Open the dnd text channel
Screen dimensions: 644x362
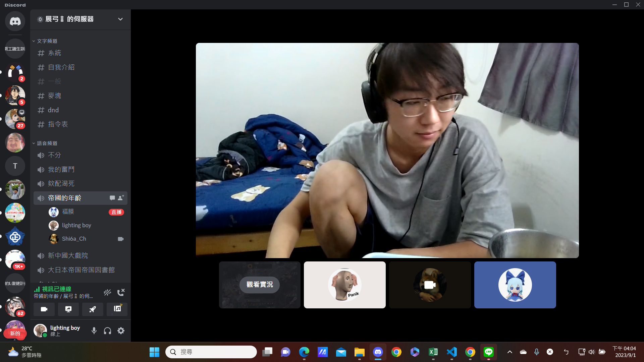point(53,110)
